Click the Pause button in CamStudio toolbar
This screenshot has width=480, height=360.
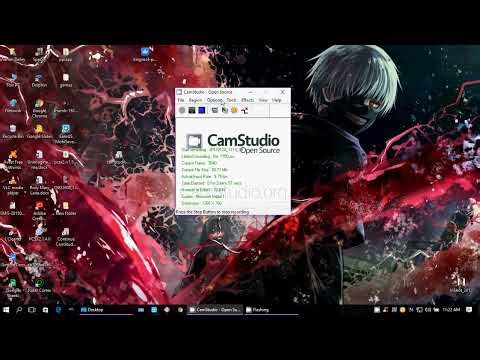[192, 110]
